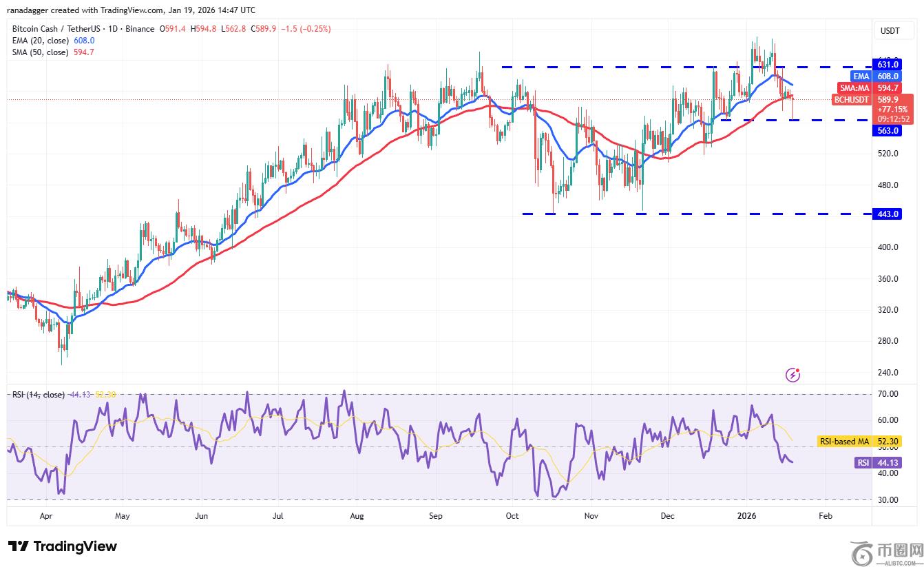924x567 pixels.
Task: Open the USDT currency selector
Action: coord(890,31)
